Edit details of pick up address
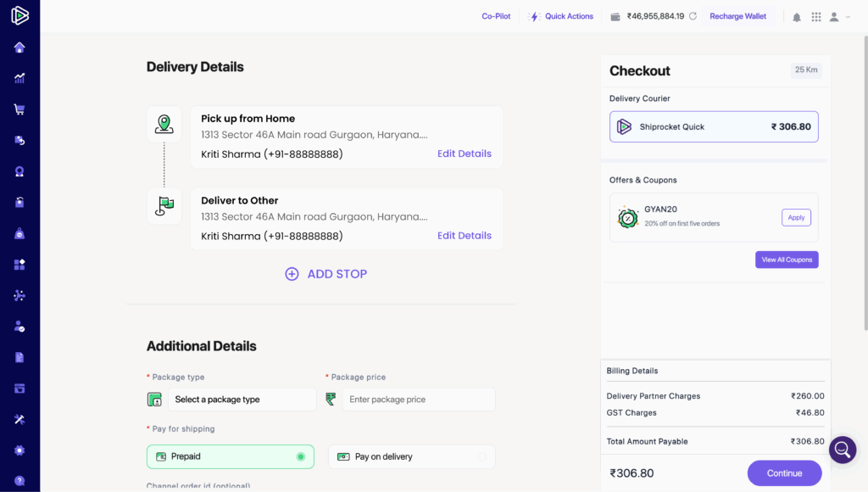Image resolution: width=868 pixels, height=492 pixels. coord(464,154)
